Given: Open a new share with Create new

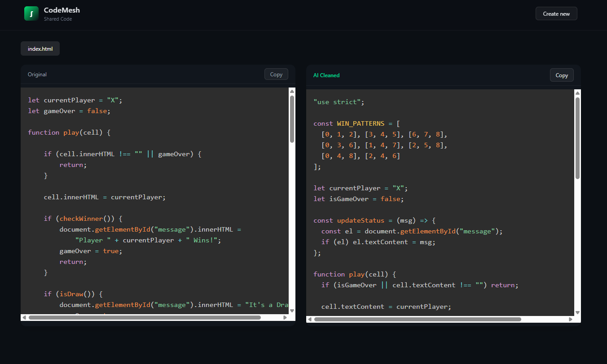Looking at the screenshot, I should [x=556, y=13].
